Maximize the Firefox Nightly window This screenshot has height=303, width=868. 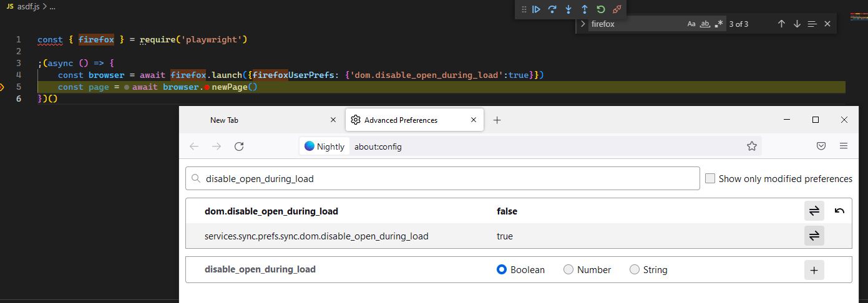[816, 120]
